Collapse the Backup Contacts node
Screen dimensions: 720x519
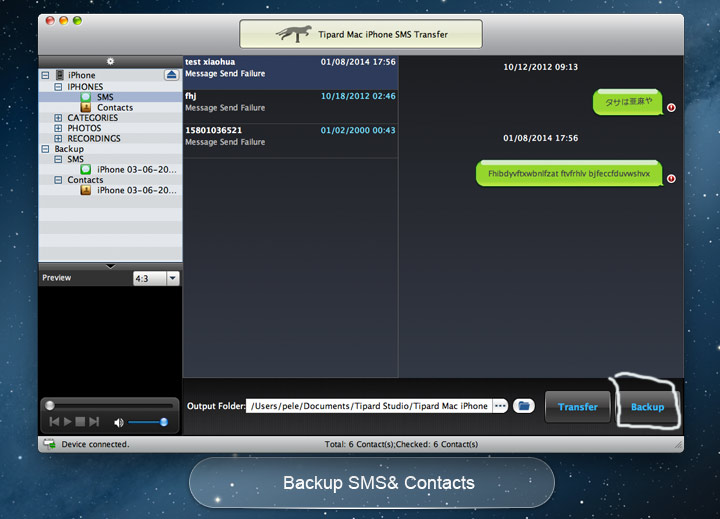58,180
